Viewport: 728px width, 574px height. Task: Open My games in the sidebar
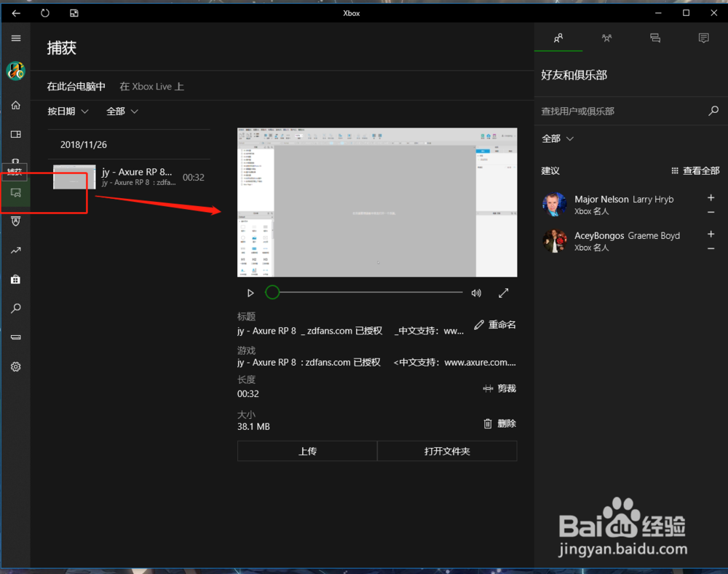16,134
